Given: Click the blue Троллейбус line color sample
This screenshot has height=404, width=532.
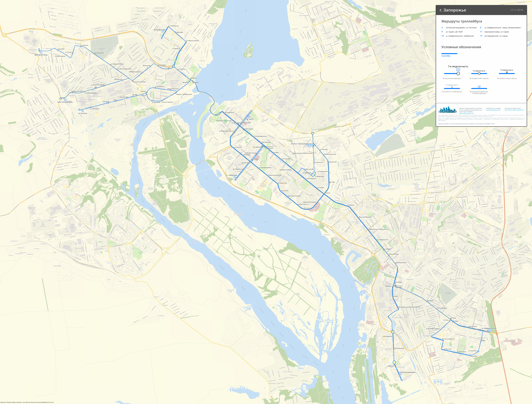Looking at the screenshot, I should pyautogui.click(x=449, y=53).
